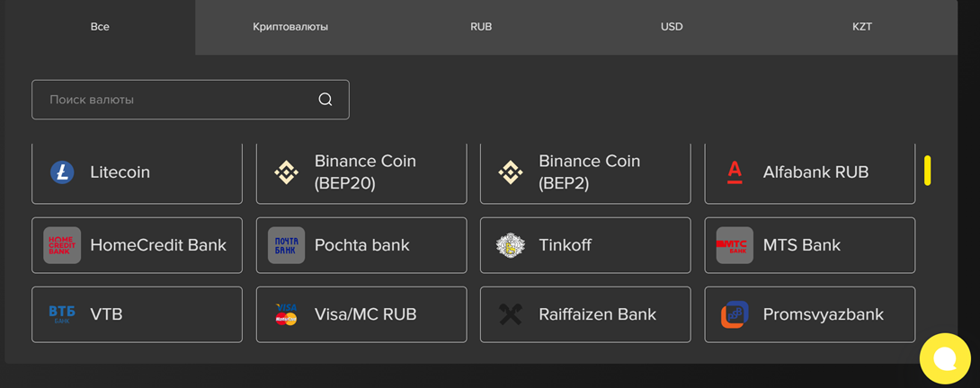Click the Promsvyazbank logo icon
The width and height of the screenshot is (980, 388).
(x=735, y=314)
